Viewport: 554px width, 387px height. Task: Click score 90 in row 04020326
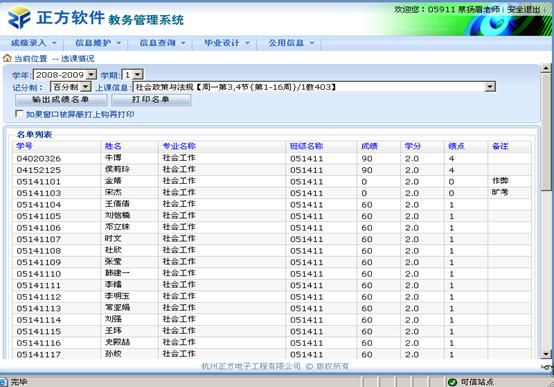367,159
